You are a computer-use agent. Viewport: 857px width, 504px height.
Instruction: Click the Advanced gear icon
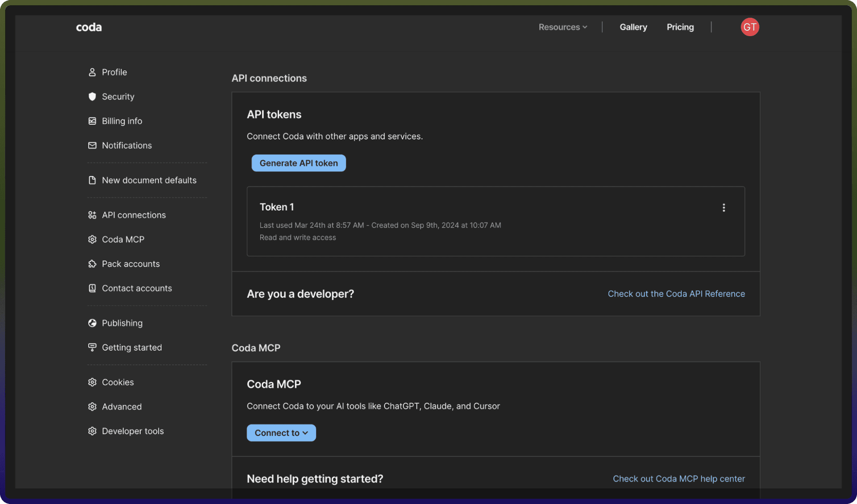point(92,407)
